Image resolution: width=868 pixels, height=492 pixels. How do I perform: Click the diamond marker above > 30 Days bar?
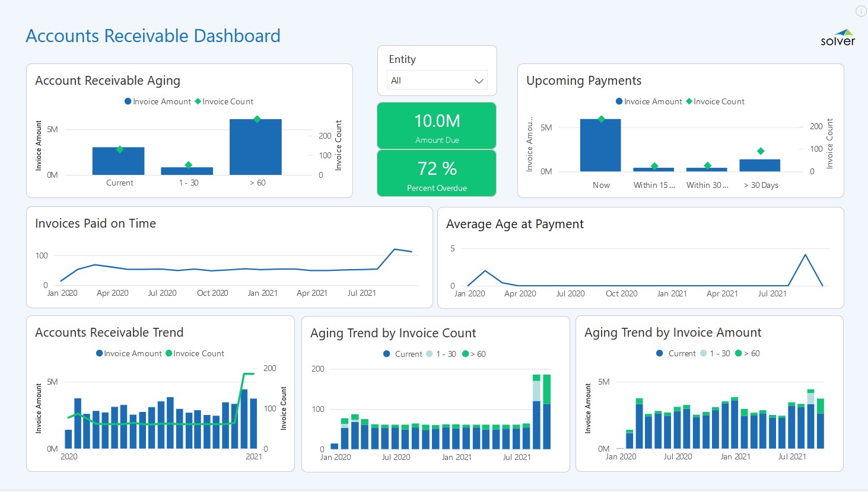click(761, 151)
